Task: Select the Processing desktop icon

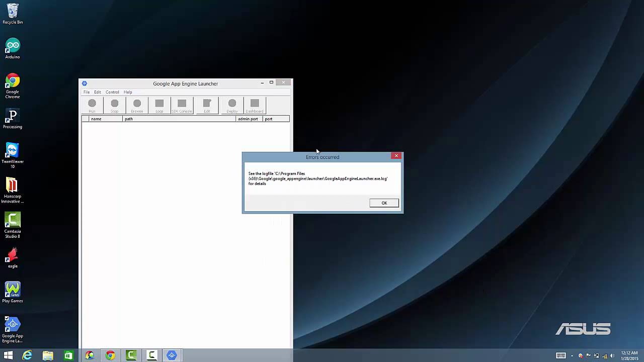Action: pos(13,119)
